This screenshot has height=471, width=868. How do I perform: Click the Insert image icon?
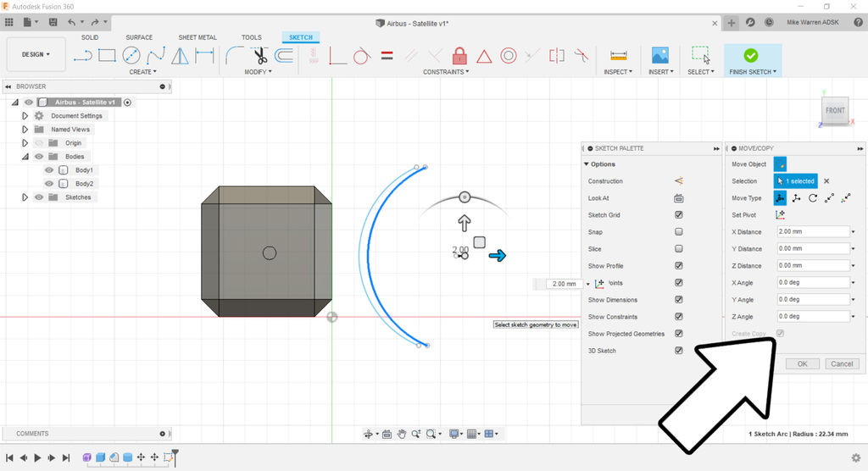[x=659, y=55]
